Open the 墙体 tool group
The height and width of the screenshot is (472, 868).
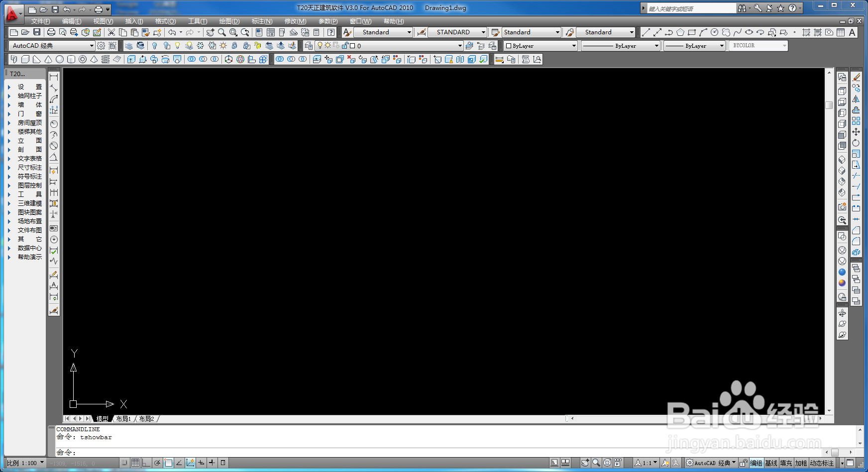tap(30, 105)
